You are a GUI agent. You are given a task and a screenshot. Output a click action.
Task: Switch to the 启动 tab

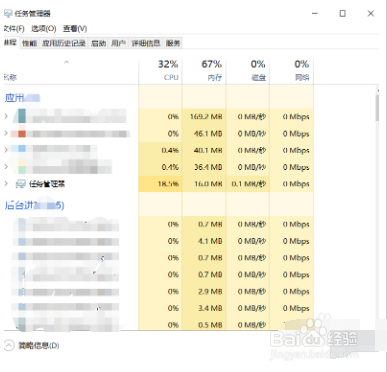coord(98,43)
